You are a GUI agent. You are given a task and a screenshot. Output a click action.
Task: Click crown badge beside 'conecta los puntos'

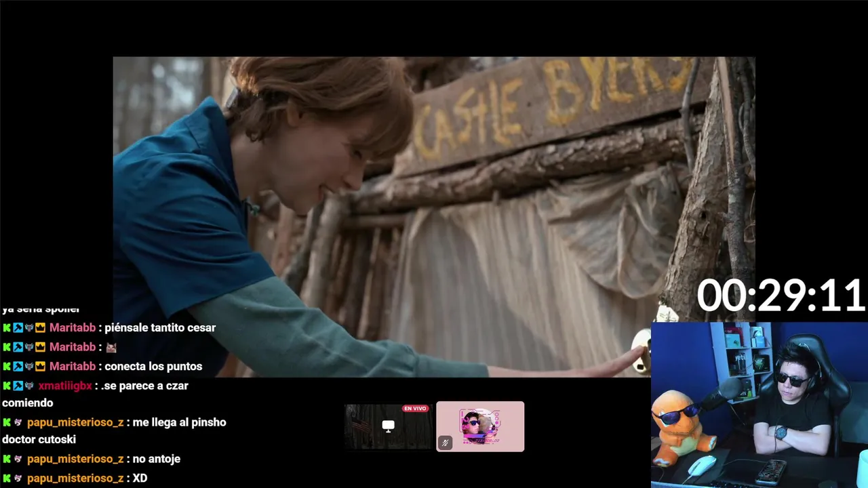pos(40,367)
